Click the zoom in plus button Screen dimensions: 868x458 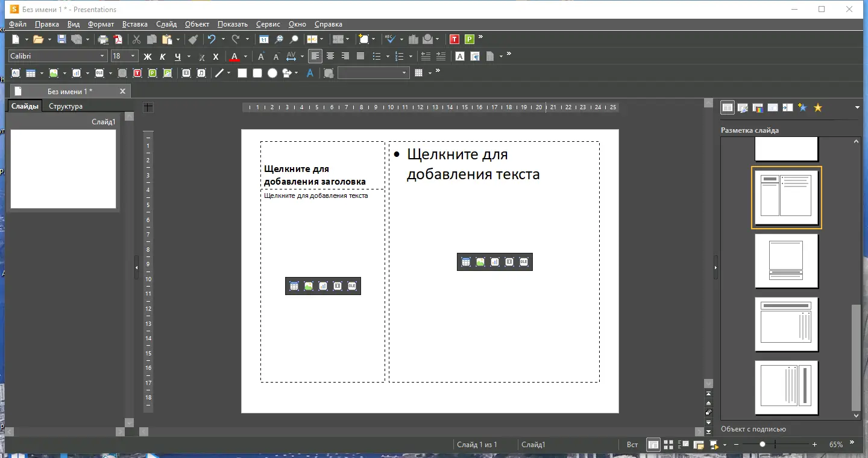[814, 444]
